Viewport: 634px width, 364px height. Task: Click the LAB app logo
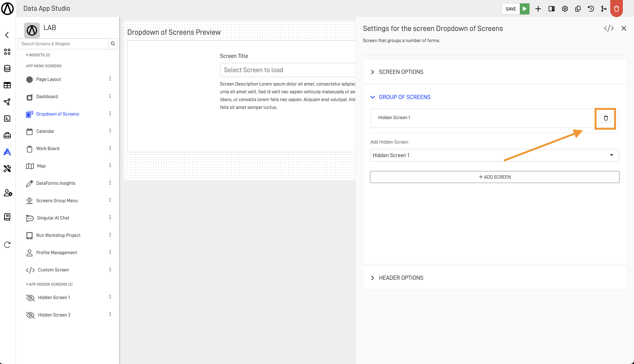coord(32,30)
